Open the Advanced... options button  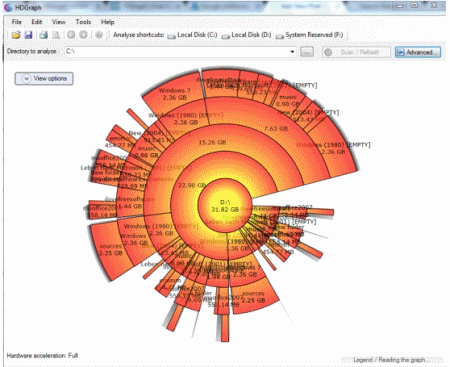[x=418, y=52]
